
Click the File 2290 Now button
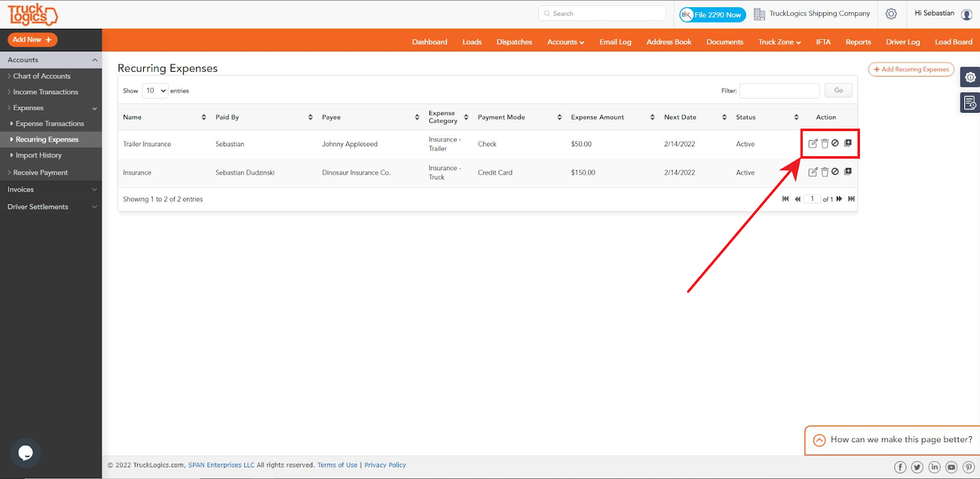(x=712, y=15)
